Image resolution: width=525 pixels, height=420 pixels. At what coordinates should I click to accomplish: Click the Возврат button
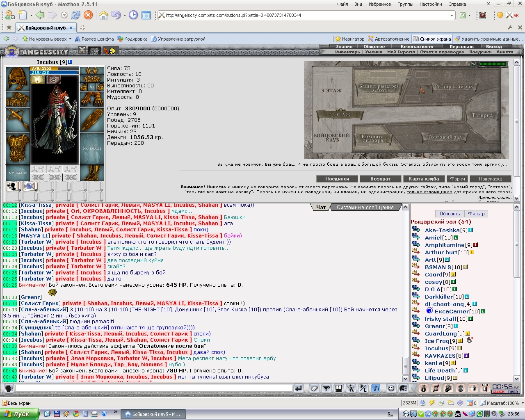pyautogui.click(x=380, y=179)
